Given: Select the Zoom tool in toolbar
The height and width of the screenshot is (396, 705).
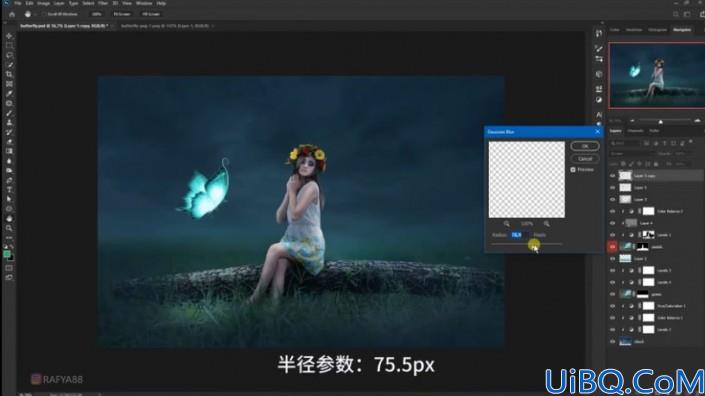Looking at the screenshot, I should 9,228.
